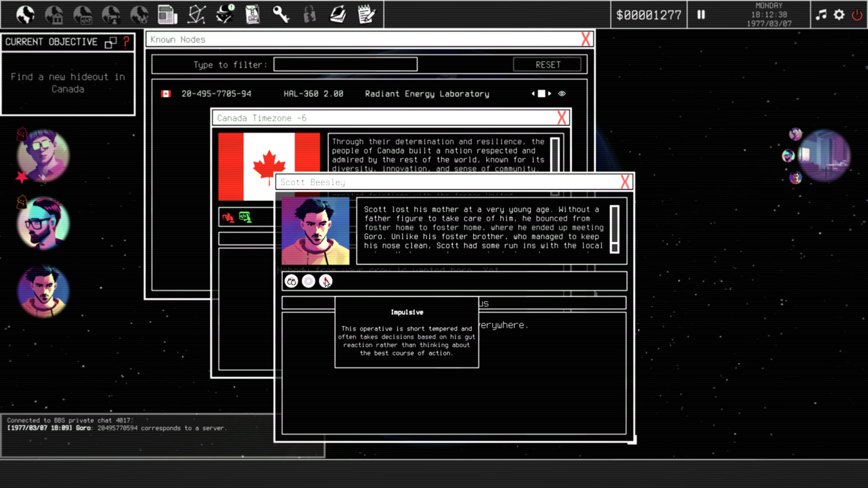The width and height of the screenshot is (868, 488).
Task: Open the notepad with pencil icon
Action: point(366,15)
